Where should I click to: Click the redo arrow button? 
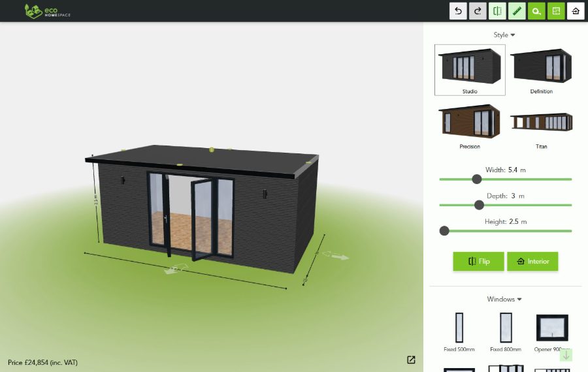pos(478,11)
